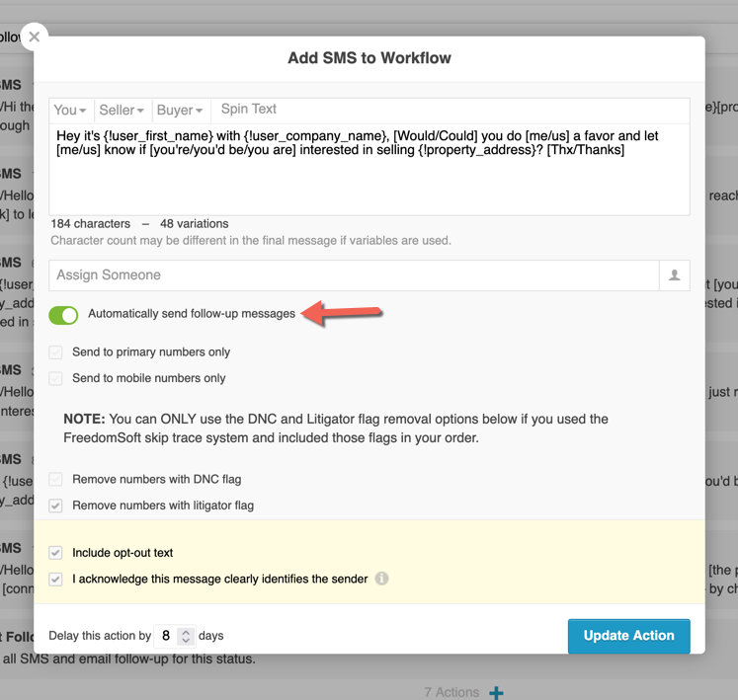Click the person icon beside Assign Someone
Image resolution: width=738 pixels, height=700 pixels.
[x=674, y=275]
